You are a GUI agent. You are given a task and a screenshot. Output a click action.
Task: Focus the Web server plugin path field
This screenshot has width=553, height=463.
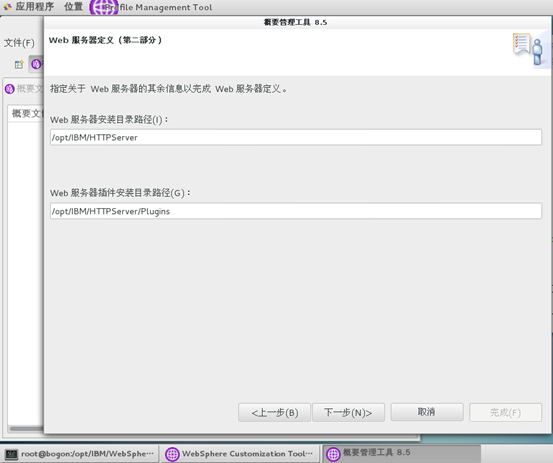[296, 211]
